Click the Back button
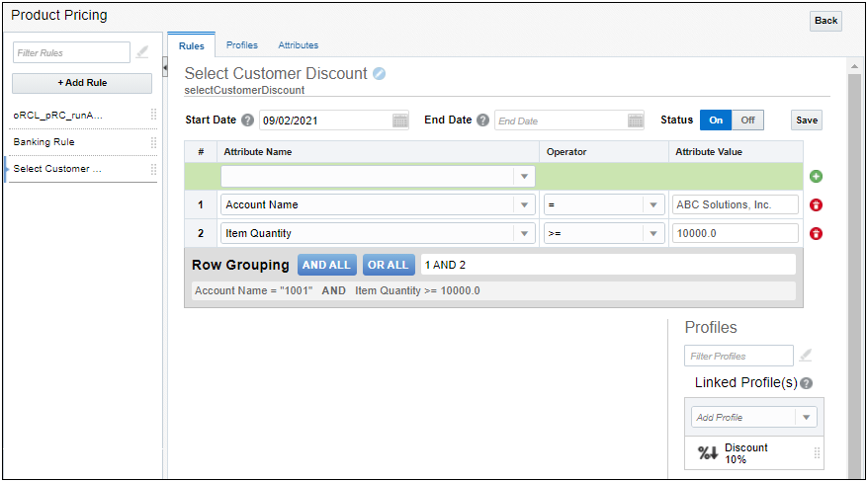 (x=825, y=21)
